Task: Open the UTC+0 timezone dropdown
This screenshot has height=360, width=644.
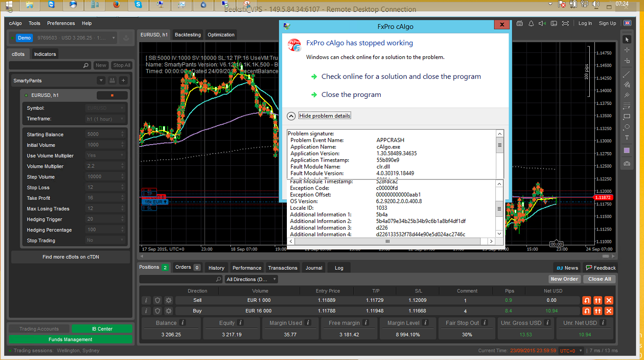Action: (x=571, y=351)
